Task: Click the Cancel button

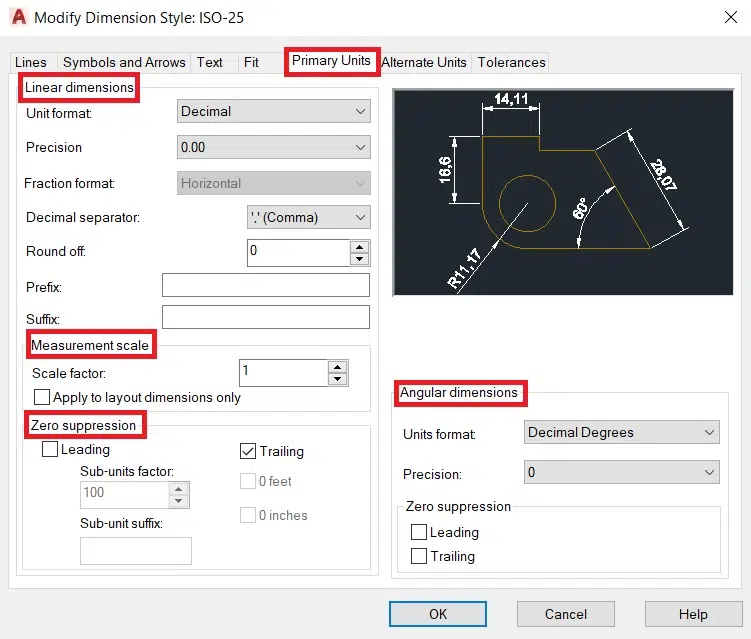Action: [566, 614]
